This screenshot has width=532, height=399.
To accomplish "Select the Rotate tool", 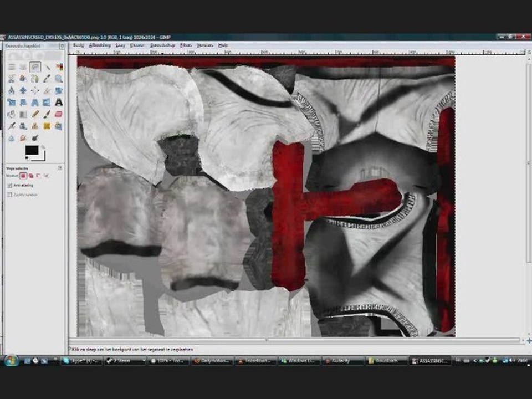I will point(59,90).
